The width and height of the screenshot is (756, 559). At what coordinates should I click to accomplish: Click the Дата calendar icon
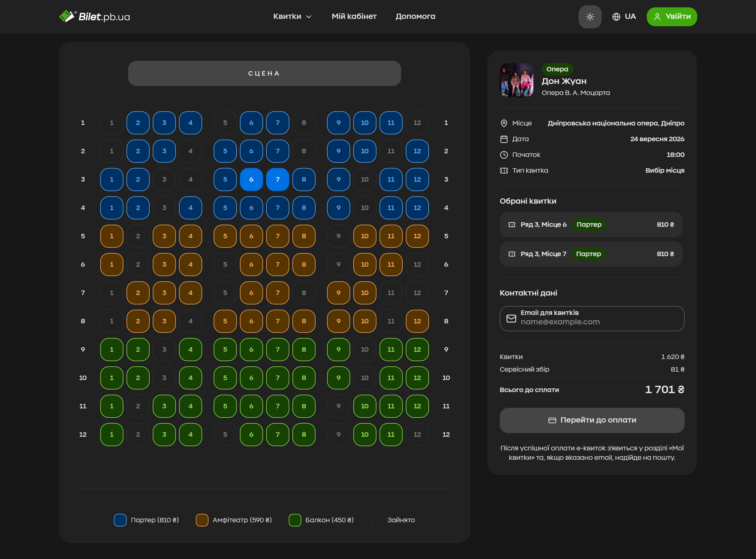504,139
